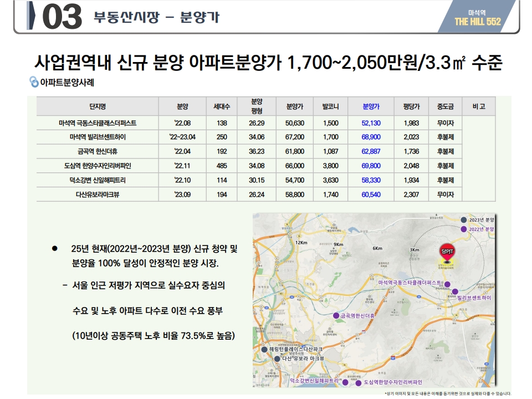Screen dimensions: 532x399
Task: Select the 단지명 column header
Action: click(x=98, y=106)
